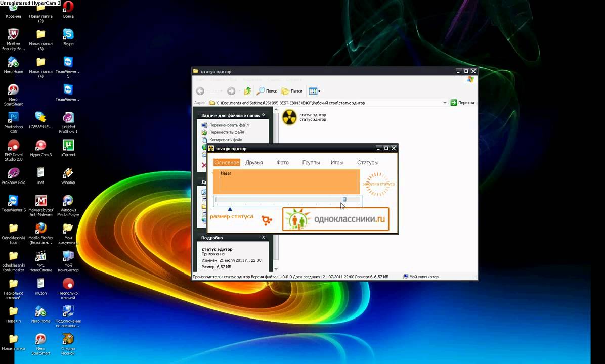The height and width of the screenshot is (364, 605).
Task: Select the MPC HomeCinema desktop icon
Action: pyautogui.click(x=40, y=261)
